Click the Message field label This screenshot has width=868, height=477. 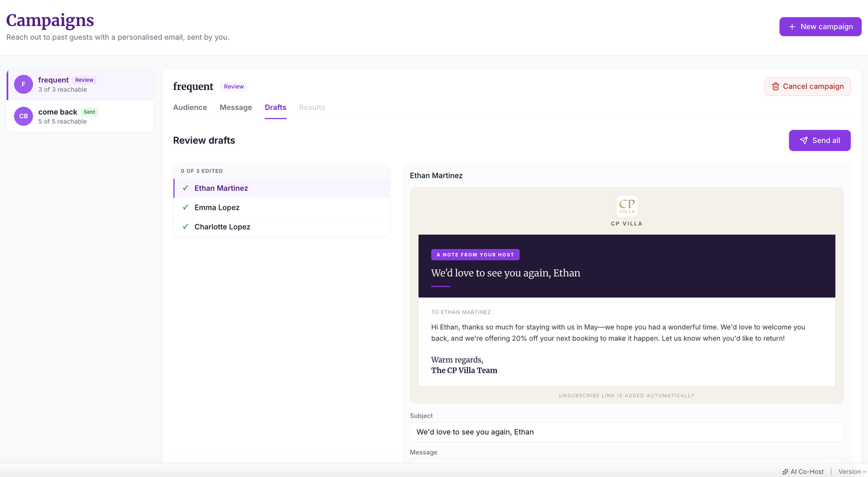424,453
